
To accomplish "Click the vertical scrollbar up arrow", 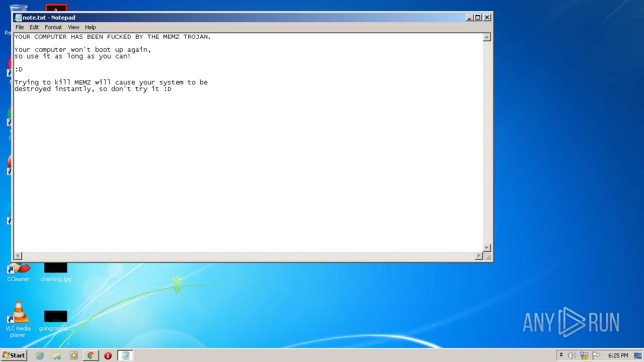I will pos(487,37).
